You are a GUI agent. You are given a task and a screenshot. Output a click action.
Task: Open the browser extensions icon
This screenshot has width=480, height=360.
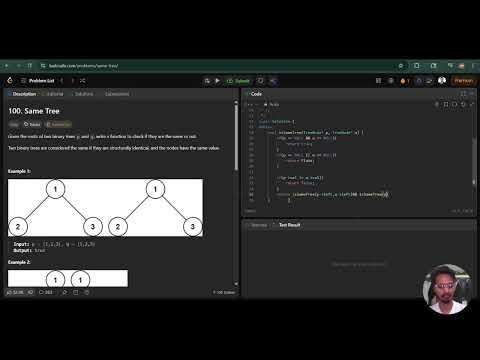(417, 66)
